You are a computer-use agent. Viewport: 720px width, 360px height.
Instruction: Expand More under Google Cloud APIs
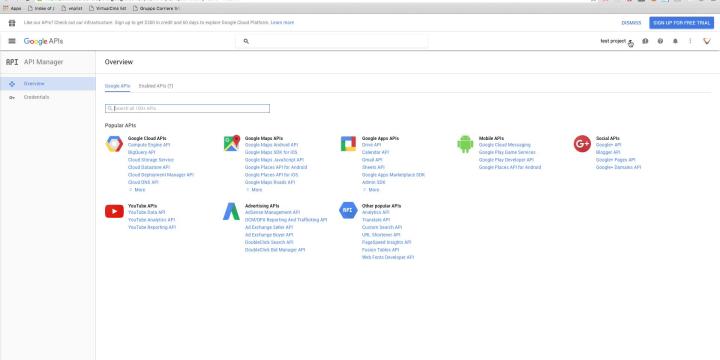pyautogui.click(x=137, y=190)
